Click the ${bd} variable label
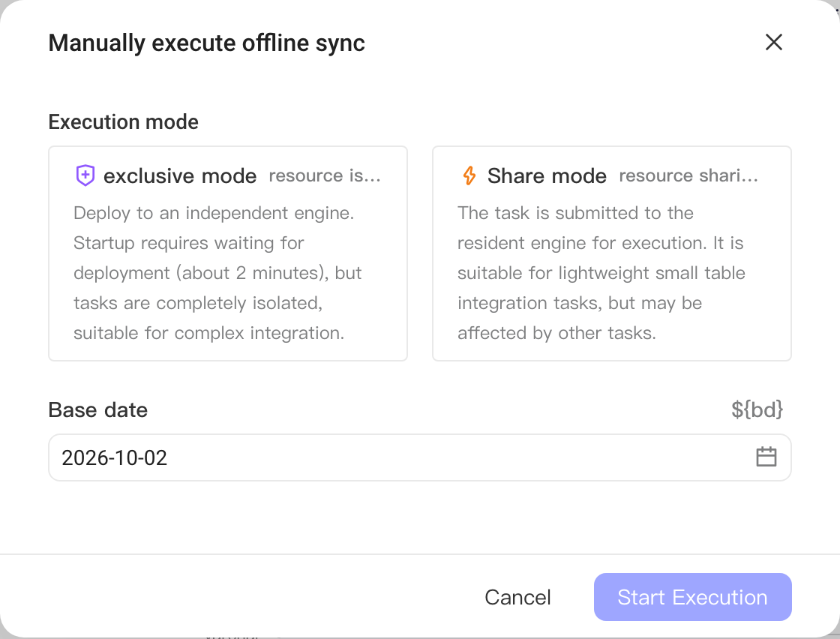840x639 pixels. (x=757, y=409)
